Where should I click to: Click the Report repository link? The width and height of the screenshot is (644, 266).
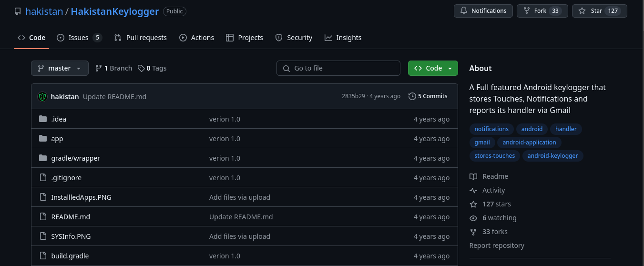(x=497, y=246)
